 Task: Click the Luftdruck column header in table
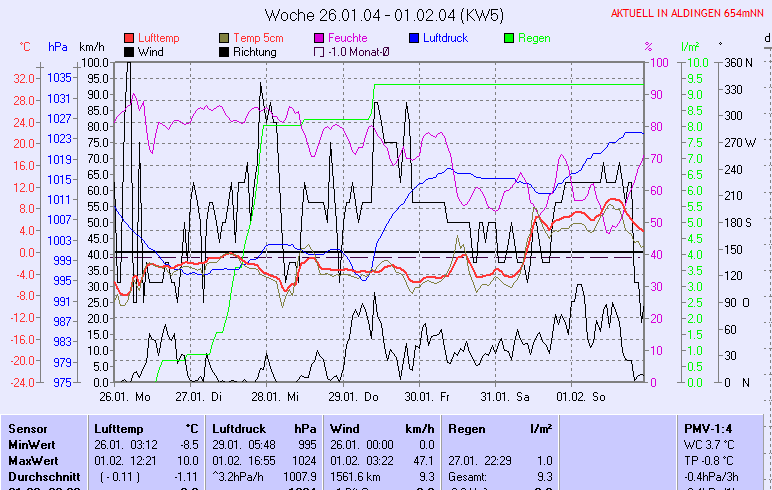[x=239, y=427]
